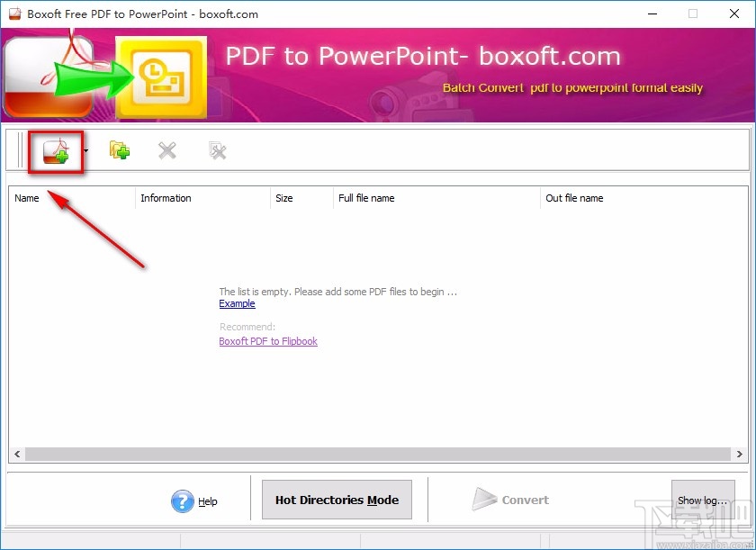The width and height of the screenshot is (756, 550).
Task: Click the horizontal scrollbar right arrow
Action: pyautogui.click(x=739, y=454)
